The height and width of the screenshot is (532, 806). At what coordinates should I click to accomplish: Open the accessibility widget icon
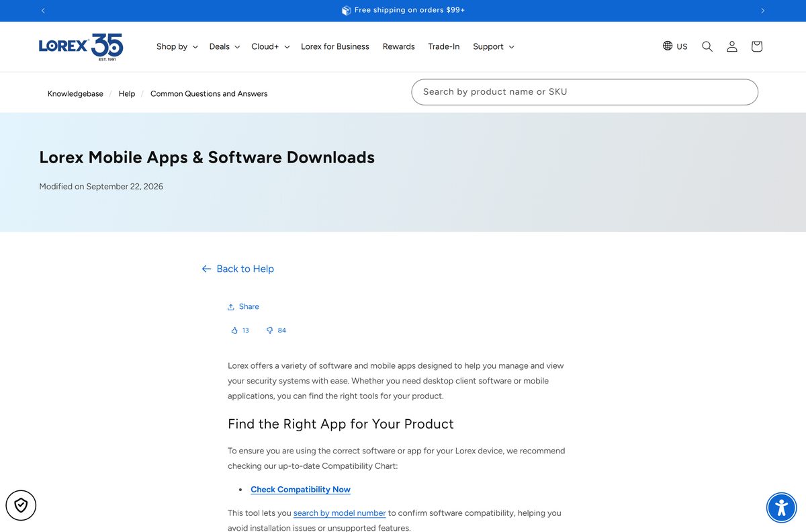pyautogui.click(x=782, y=508)
